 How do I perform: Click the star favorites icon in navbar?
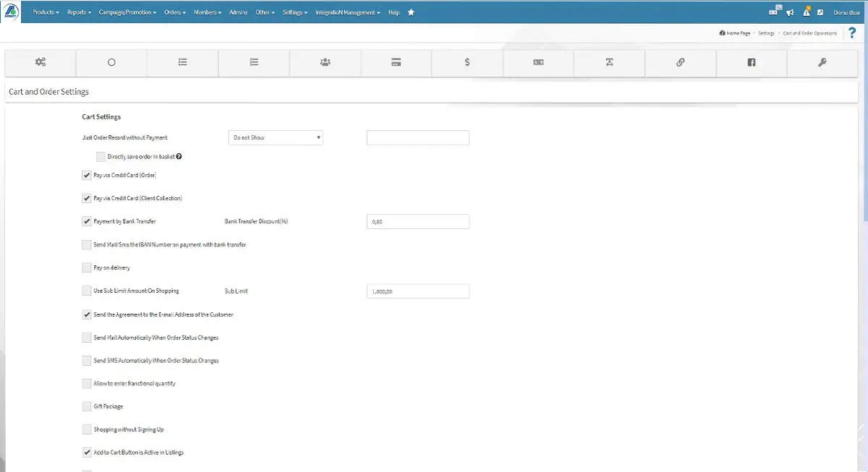411,12
